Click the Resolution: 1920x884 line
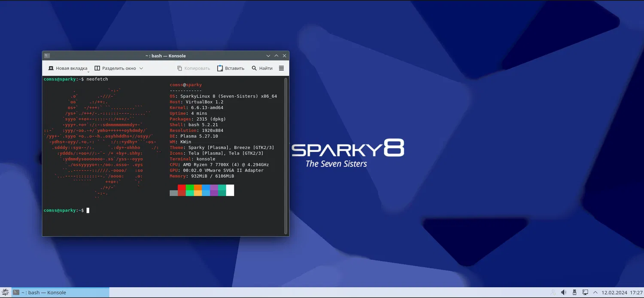 [x=197, y=130]
